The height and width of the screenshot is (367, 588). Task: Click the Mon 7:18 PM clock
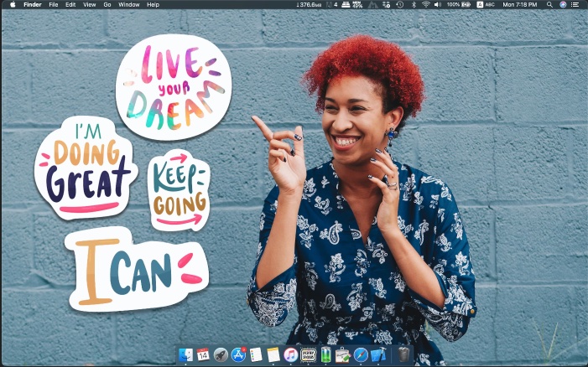point(520,4)
